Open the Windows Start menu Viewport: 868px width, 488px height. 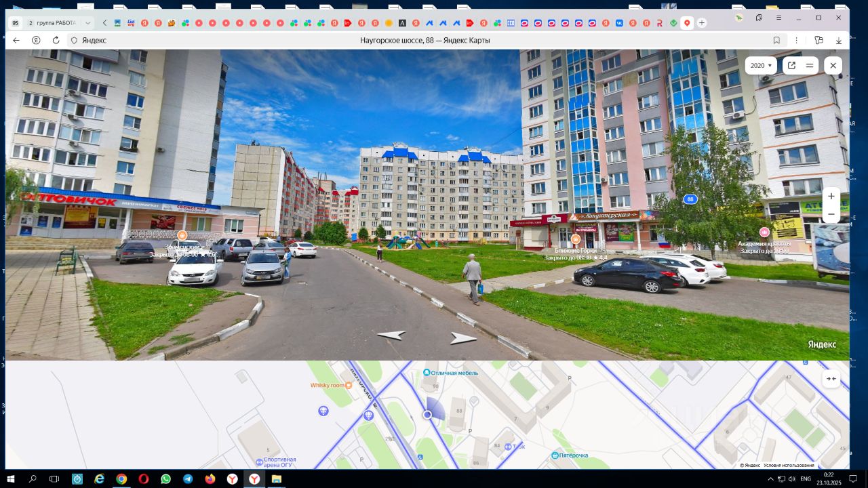click(12, 479)
